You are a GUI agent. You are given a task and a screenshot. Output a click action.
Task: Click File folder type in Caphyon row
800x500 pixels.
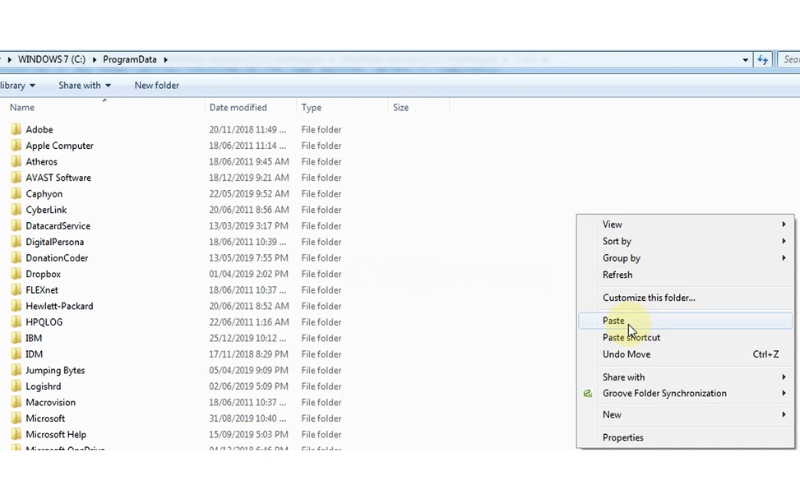(321, 194)
